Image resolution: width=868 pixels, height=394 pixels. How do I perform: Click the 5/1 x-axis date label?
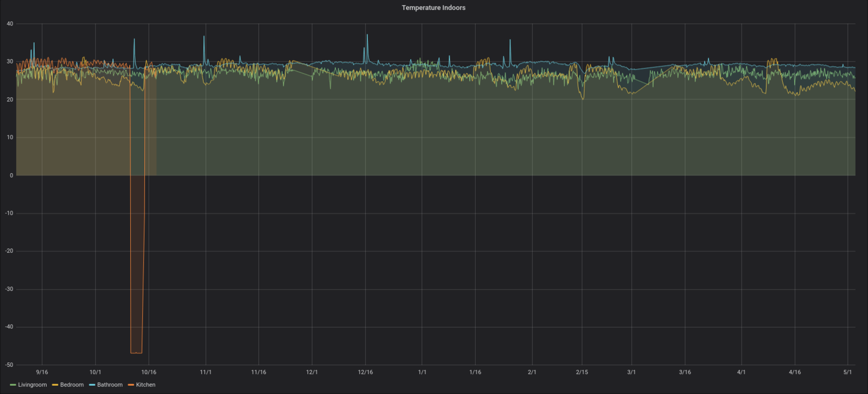[x=847, y=372]
